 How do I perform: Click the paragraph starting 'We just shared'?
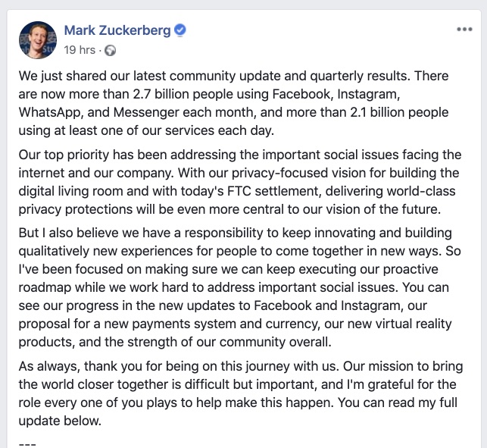[x=233, y=103]
